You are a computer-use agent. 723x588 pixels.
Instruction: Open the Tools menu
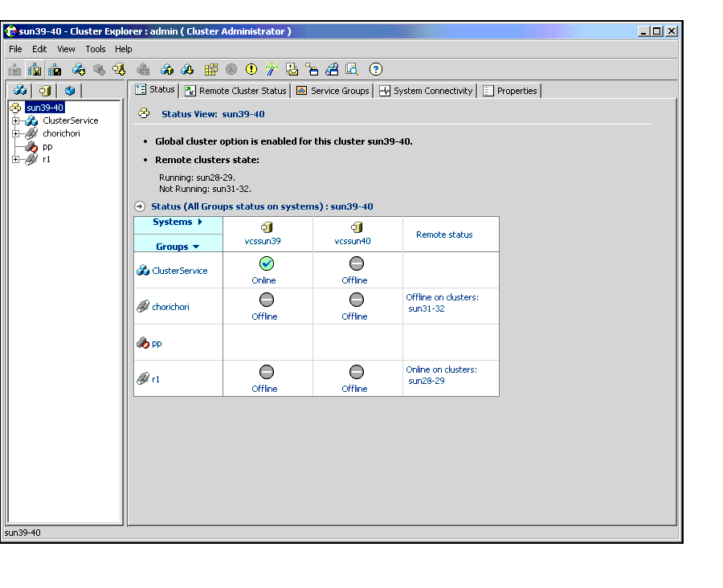click(95, 49)
